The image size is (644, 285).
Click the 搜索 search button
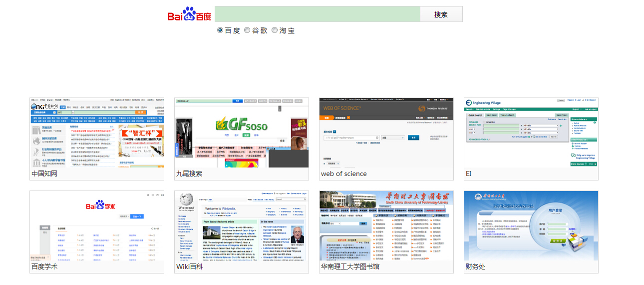[441, 14]
